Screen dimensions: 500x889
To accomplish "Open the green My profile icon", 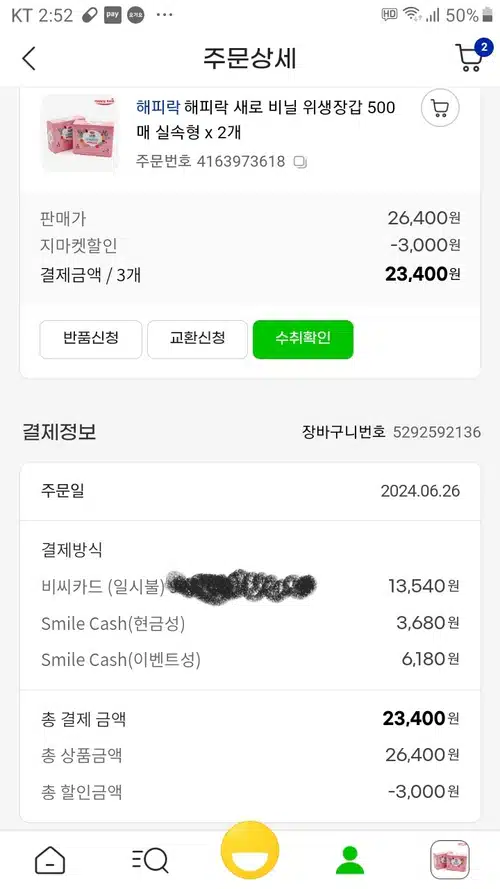I will point(350,861).
